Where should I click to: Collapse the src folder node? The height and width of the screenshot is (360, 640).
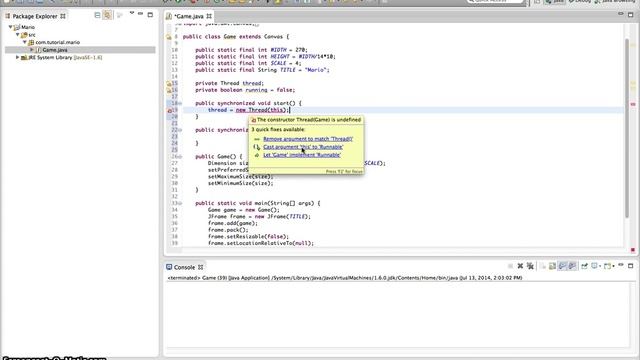coord(18,35)
